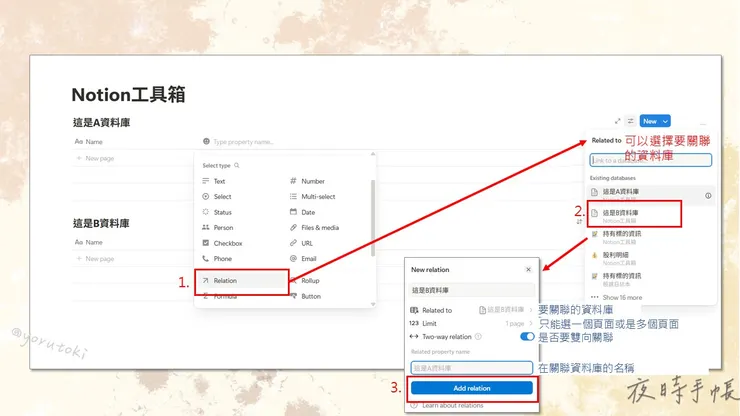Open the 這是A資料庫 database title
The width and height of the screenshot is (740, 416).
pos(101,123)
